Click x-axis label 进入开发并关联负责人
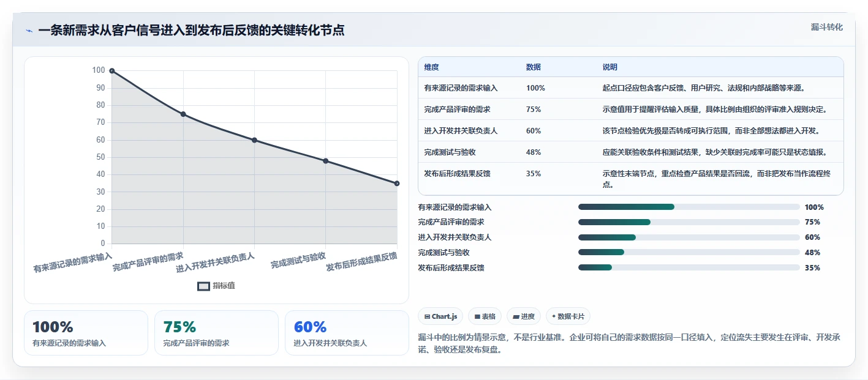 coord(215,262)
